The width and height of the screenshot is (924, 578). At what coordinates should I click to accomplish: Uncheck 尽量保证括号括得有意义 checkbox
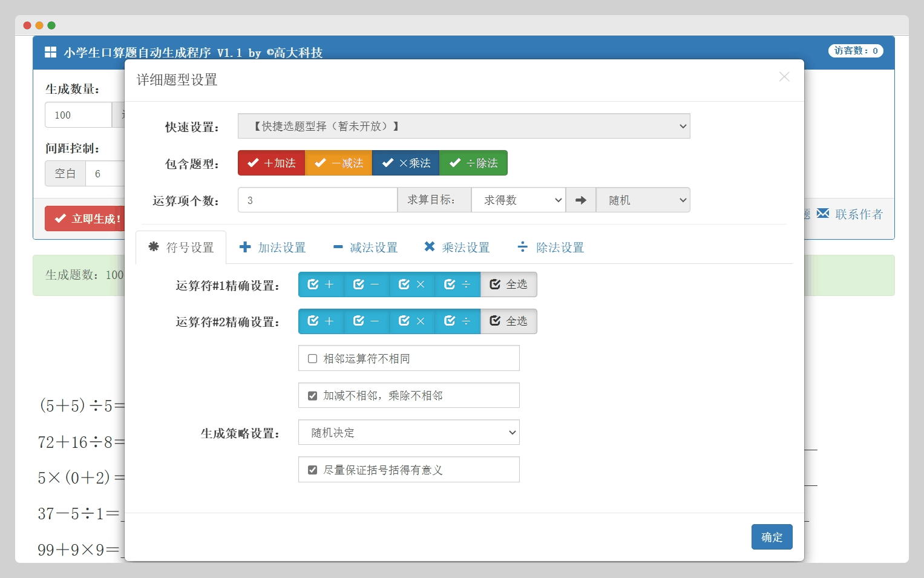[313, 470]
